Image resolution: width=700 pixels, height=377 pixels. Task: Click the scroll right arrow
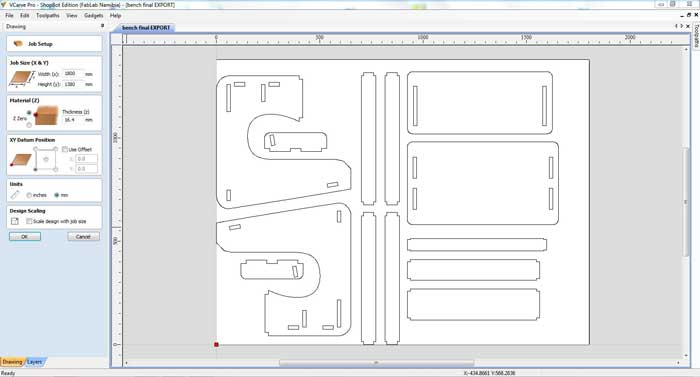[x=679, y=363]
